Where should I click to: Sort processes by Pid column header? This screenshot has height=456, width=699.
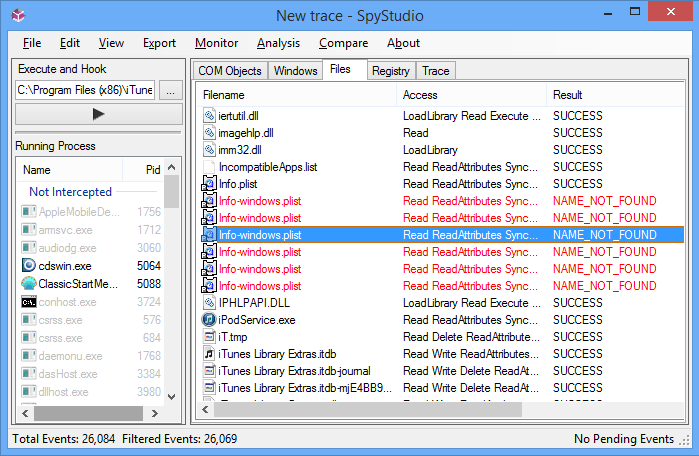click(x=144, y=170)
